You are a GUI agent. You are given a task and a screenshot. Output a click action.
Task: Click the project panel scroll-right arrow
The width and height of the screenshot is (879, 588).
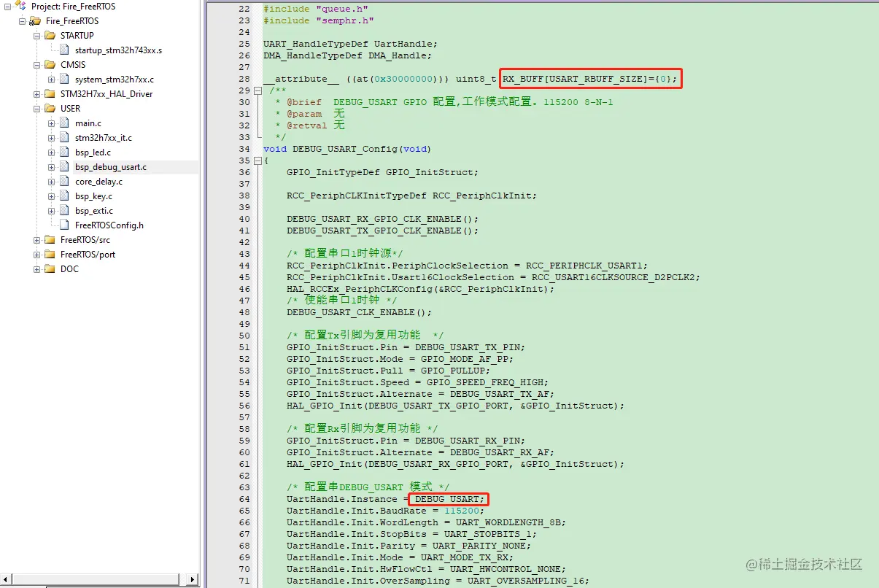coord(193,580)
